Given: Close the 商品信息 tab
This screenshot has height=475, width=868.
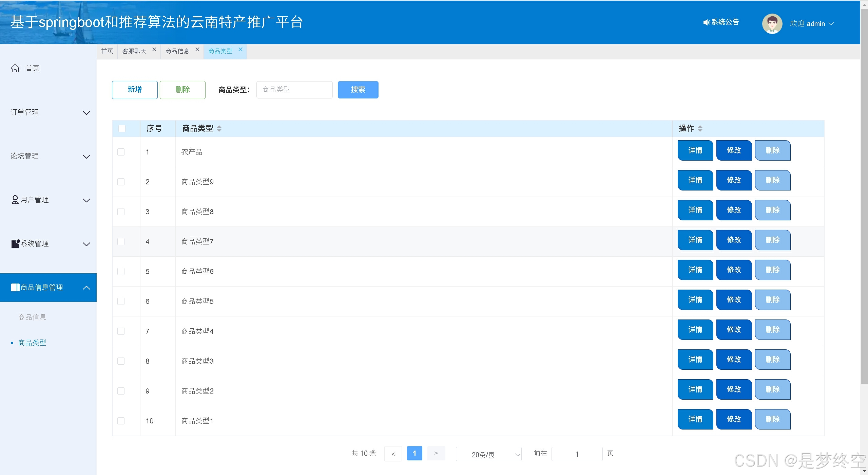Looking at the screenshot, I should 197,50.
